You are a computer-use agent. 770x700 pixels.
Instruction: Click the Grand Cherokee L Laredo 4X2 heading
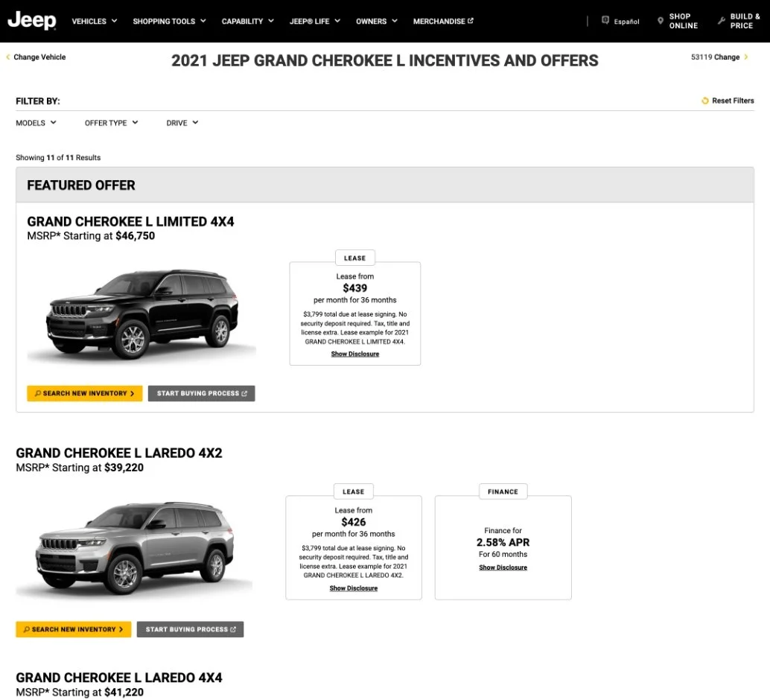[x=119, y=453]
